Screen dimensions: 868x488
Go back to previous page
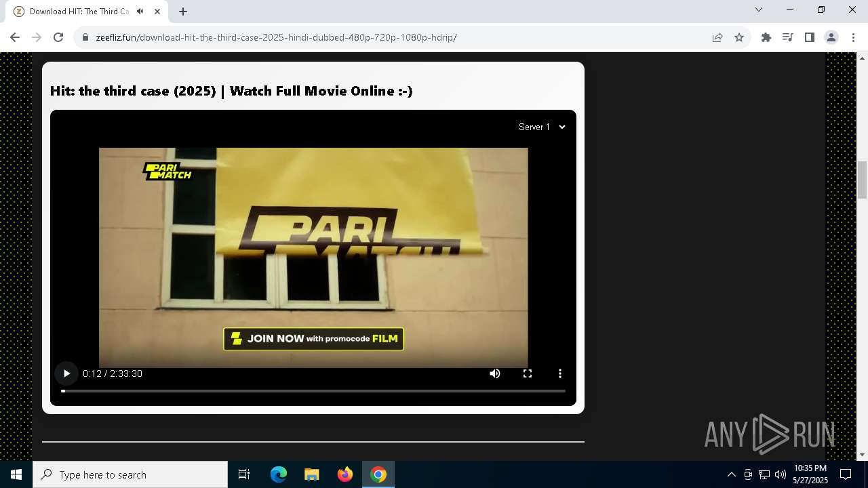tap(15, 37)
